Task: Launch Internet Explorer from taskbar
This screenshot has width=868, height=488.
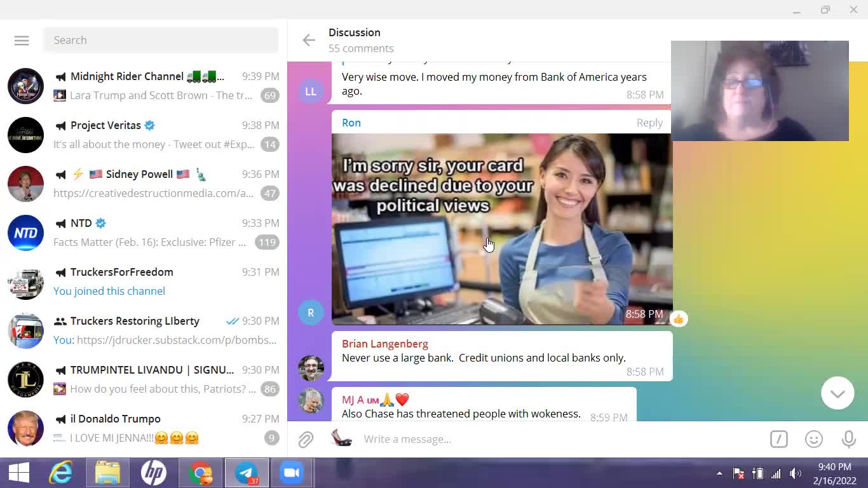Action: point(61,473)
